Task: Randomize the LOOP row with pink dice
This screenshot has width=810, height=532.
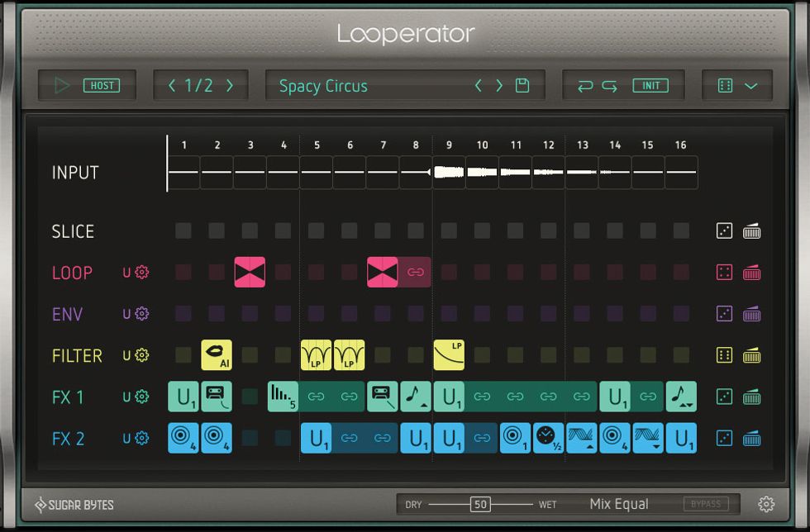Action: pyautogui.click(x=724, y=273)
